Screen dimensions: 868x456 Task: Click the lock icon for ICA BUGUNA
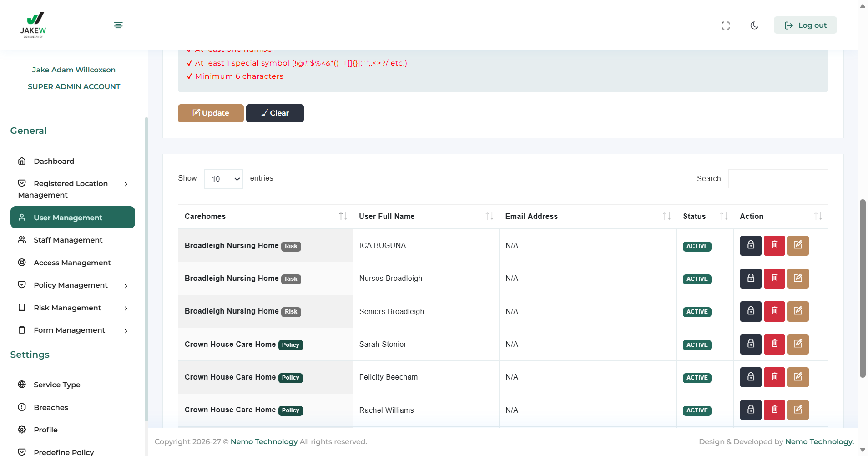click(x=750, y=245)
